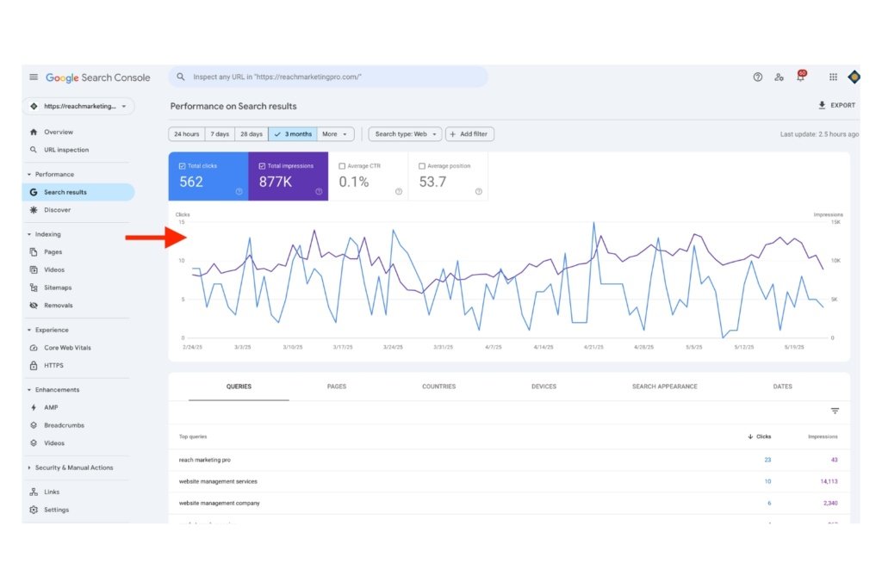Click the Sitemaps icon
This screenshot has height=588, width=882.
(34, 288)
